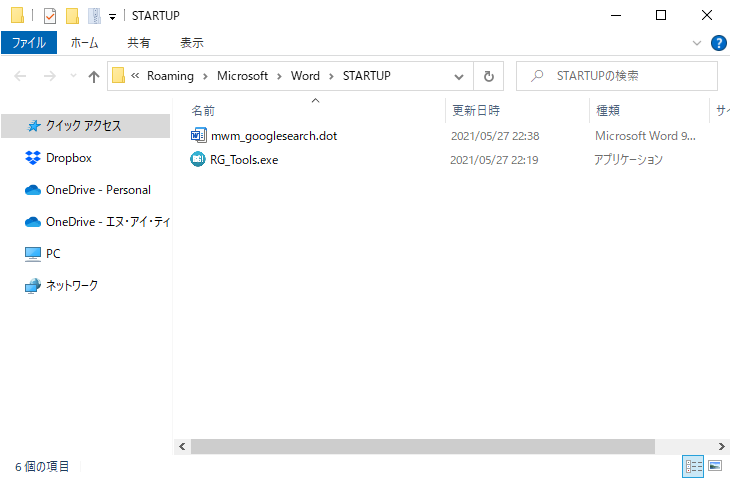Switch to large icons view

pos(715,466)
